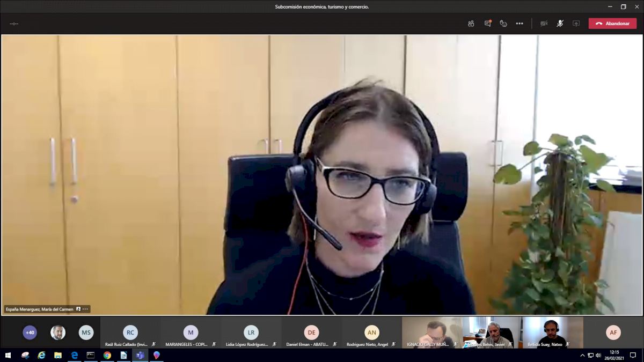Click the AF participant avatar

coord(613,333)
